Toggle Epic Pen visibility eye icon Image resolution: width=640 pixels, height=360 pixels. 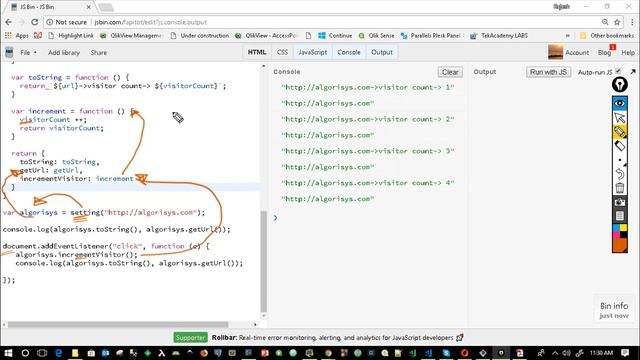pyautogui.click(x=620, y=103)
